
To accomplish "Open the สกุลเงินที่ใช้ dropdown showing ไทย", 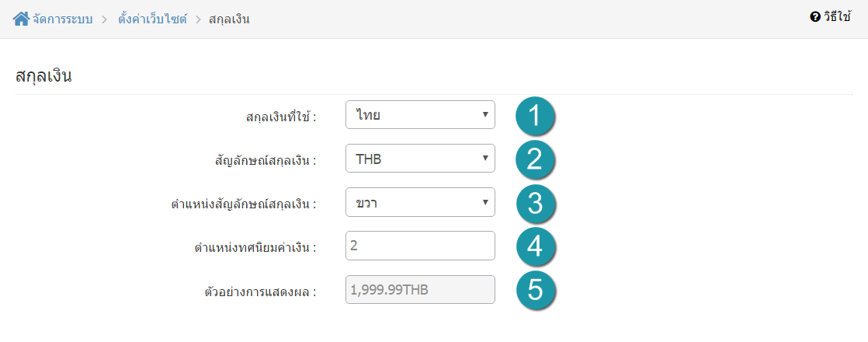I will (420, 115).
